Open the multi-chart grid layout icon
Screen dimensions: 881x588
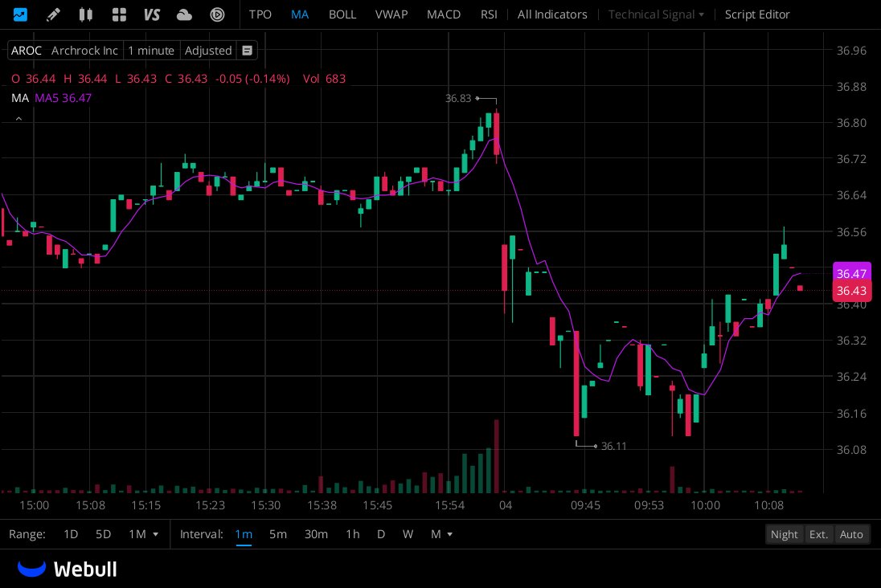pos(119,14)
